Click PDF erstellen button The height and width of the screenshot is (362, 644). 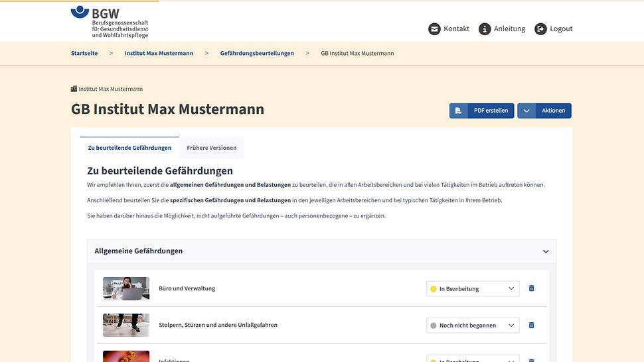[x=481, y=111]
